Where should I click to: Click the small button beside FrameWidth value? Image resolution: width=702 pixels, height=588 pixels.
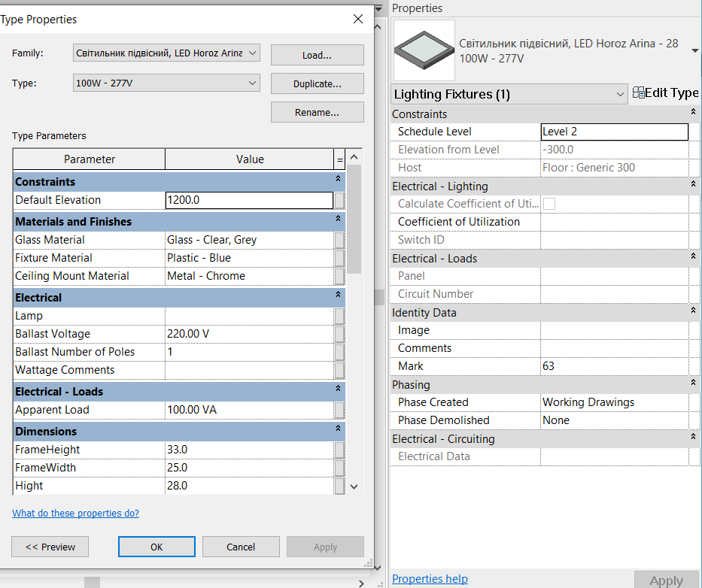tap(340, 468)
